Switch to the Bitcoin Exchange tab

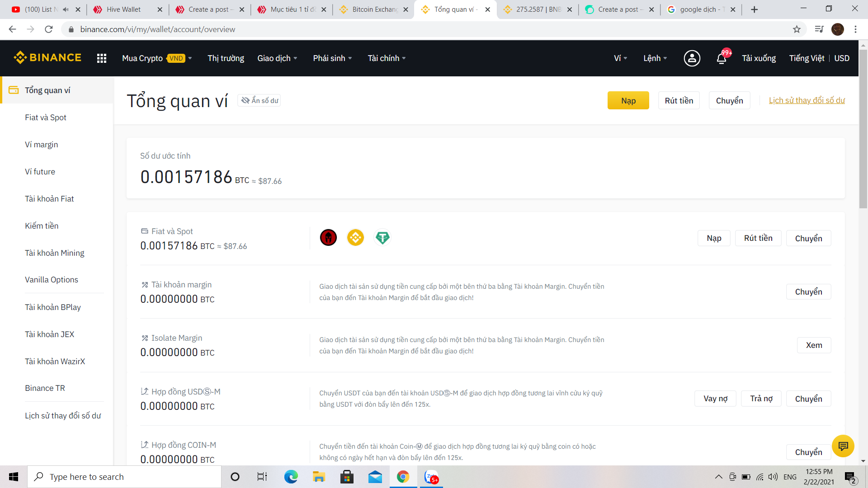click(374, 9)
